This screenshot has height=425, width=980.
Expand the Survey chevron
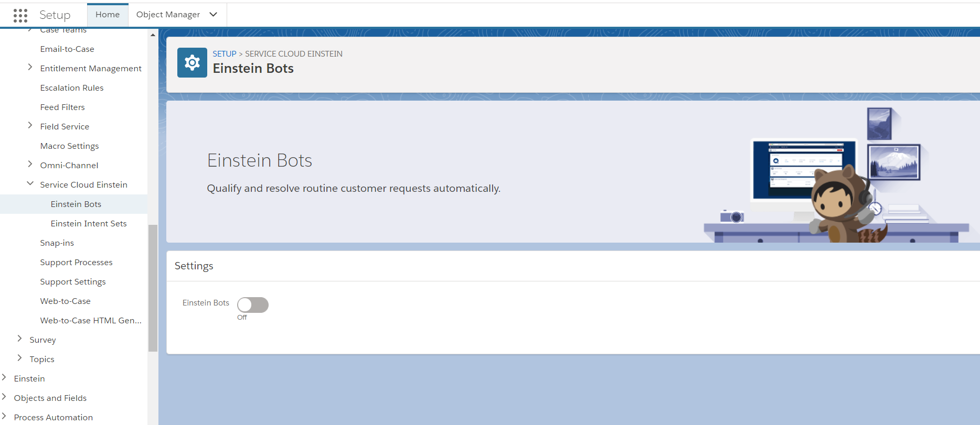click(19, 339)
